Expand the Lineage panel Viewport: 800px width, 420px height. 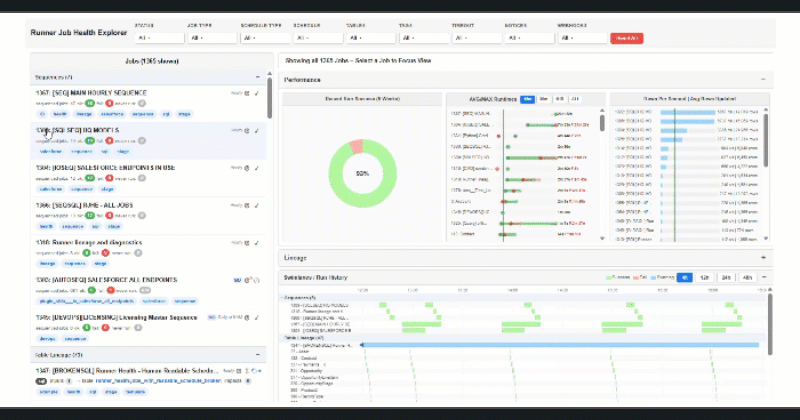[x=764, y=257]
